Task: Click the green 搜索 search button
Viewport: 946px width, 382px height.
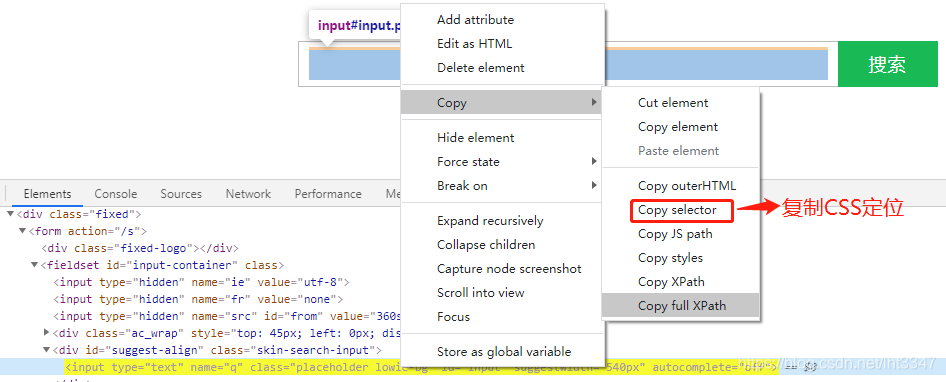Action: point(887,65)
